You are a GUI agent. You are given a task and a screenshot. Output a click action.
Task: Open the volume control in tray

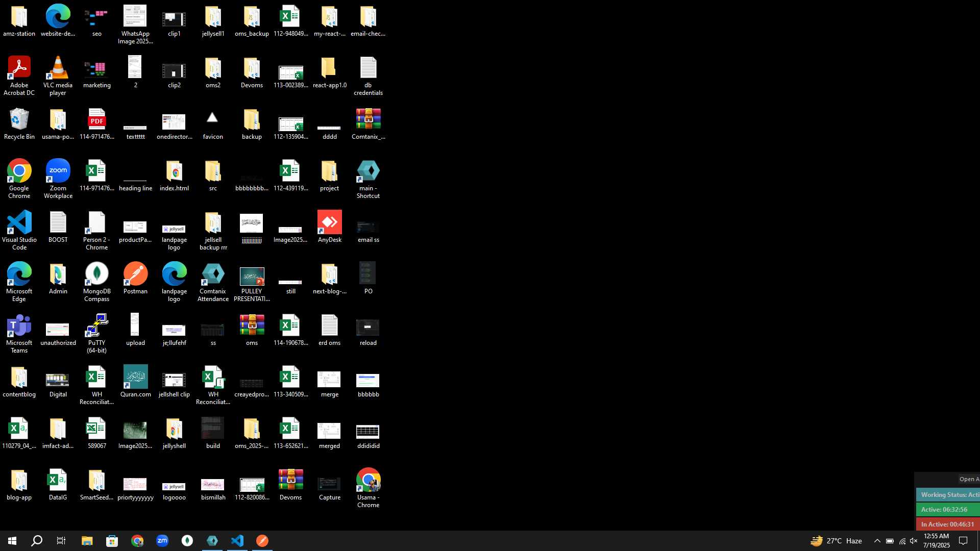tap(914, 541)
